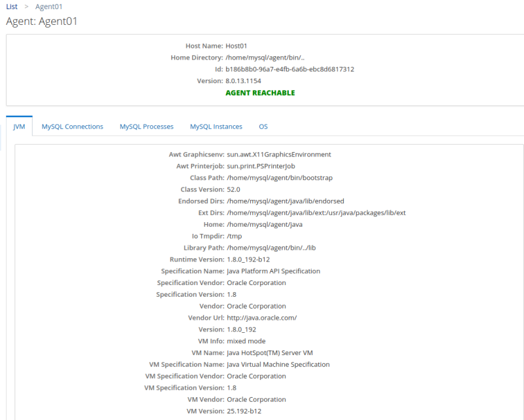Click the Runtime Version label
The image size is (524, 420).
pyautogui.click(x=197, y=259)
